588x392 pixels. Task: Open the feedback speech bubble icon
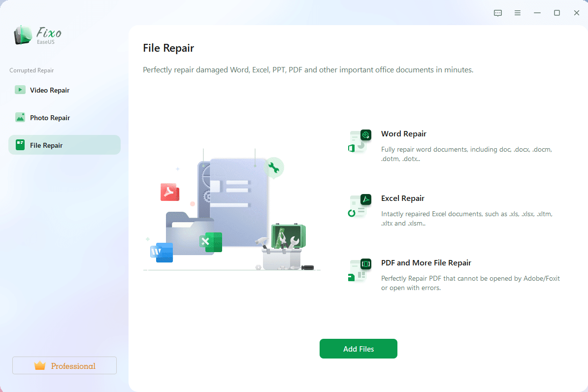[497, 13]
